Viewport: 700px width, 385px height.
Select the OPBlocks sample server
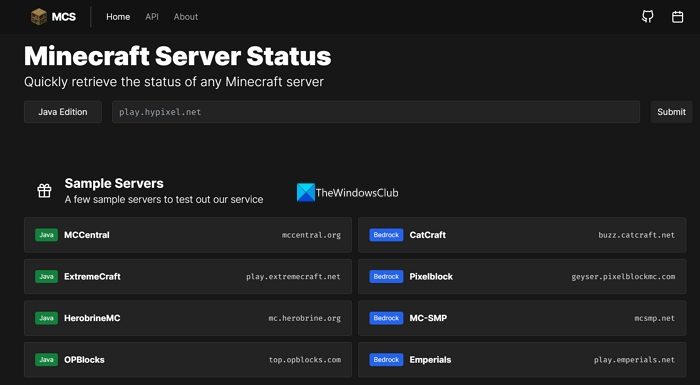point(188,360)
